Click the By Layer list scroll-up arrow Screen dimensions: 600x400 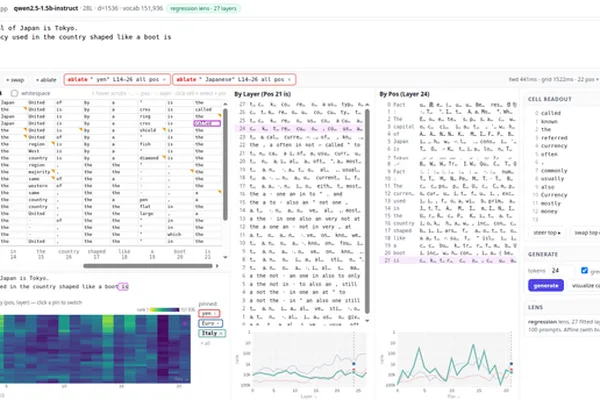(x=367, y=104)
